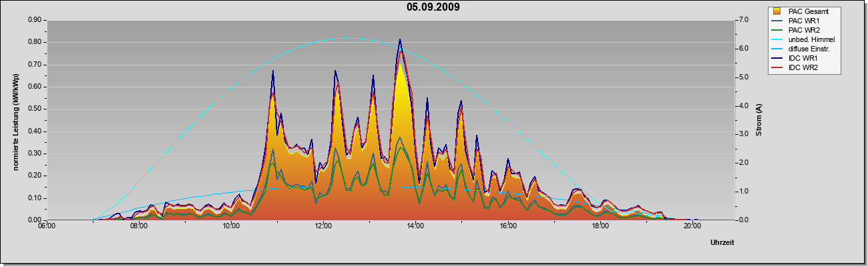This screenshot has height=267, width=868.
Task: Click the 06:00 time axis label
Action: [x=47, y=226]
